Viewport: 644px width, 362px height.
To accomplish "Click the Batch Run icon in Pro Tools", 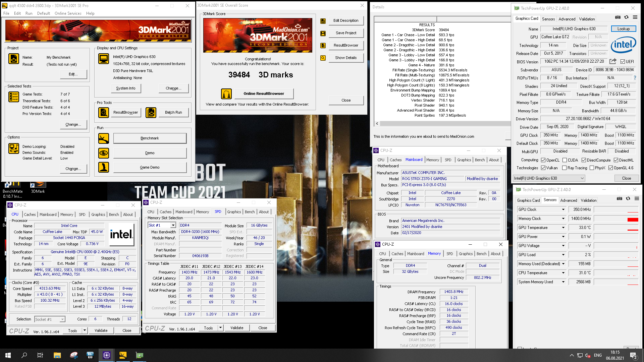I will [x=151, y=113].
